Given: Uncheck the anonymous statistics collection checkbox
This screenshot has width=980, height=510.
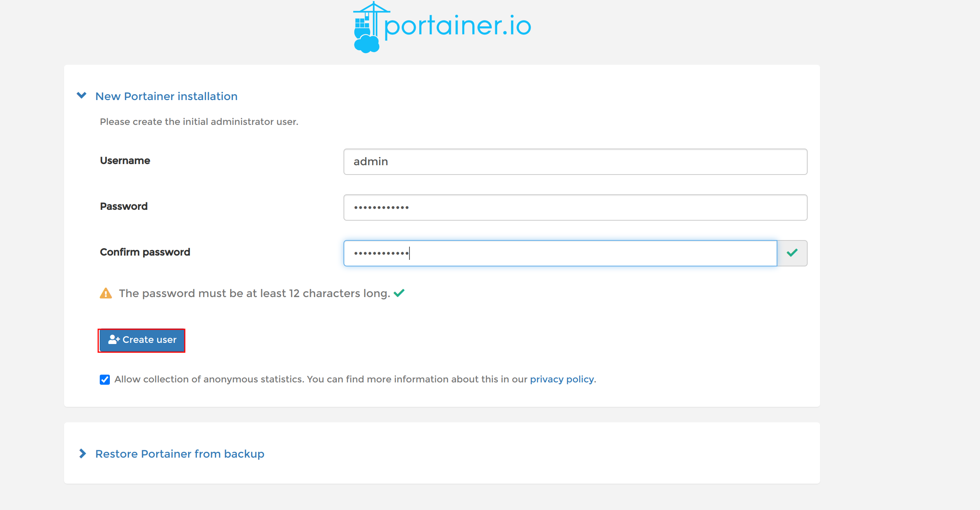Looking at the screenshot, I should 104,379.
